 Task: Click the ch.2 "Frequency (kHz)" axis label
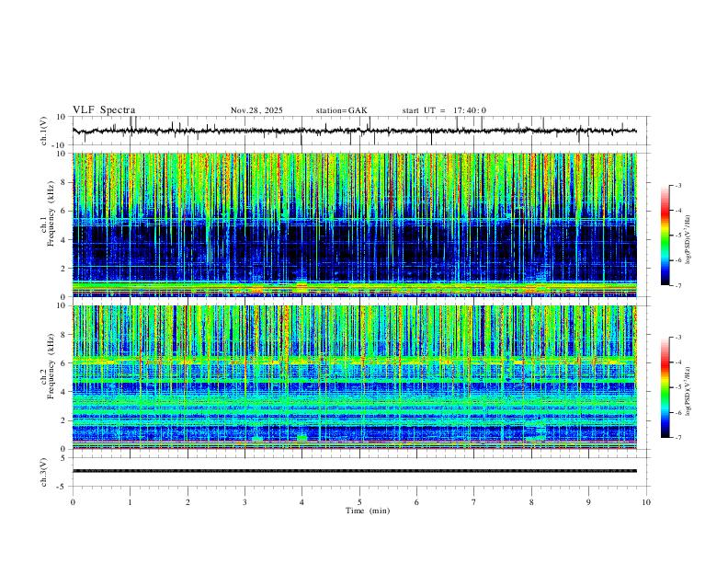pos(51,366)
